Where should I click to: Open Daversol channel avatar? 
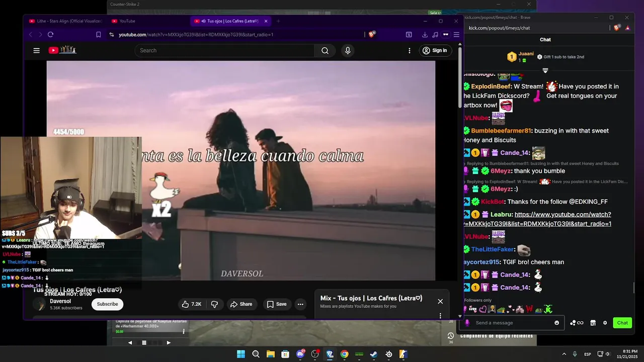coord(39,304)
